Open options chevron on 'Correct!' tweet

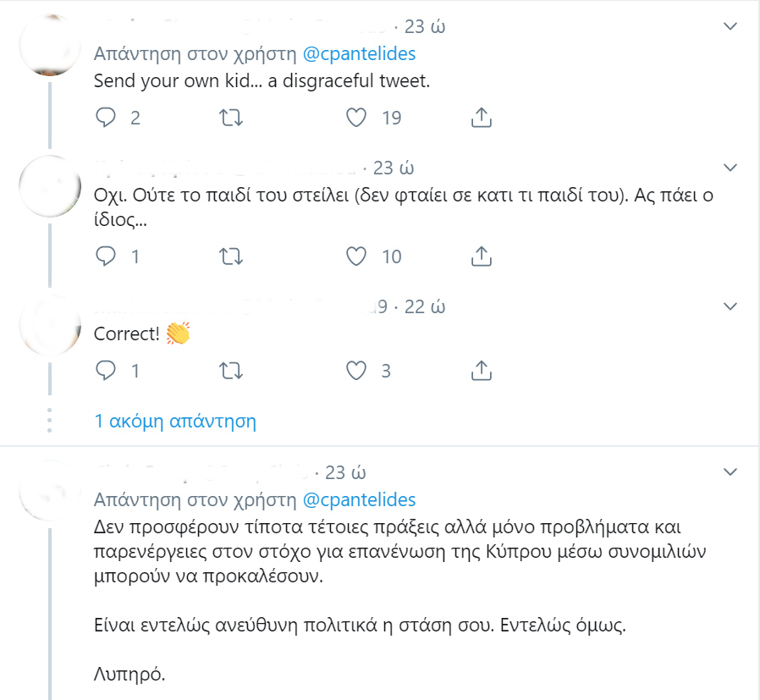[730, 306]
